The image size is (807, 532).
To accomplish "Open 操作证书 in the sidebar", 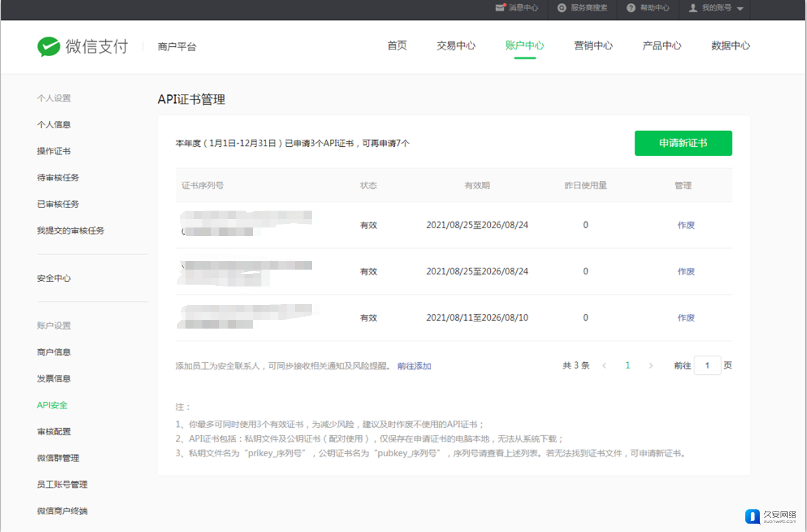I will [x=54, y=151].
